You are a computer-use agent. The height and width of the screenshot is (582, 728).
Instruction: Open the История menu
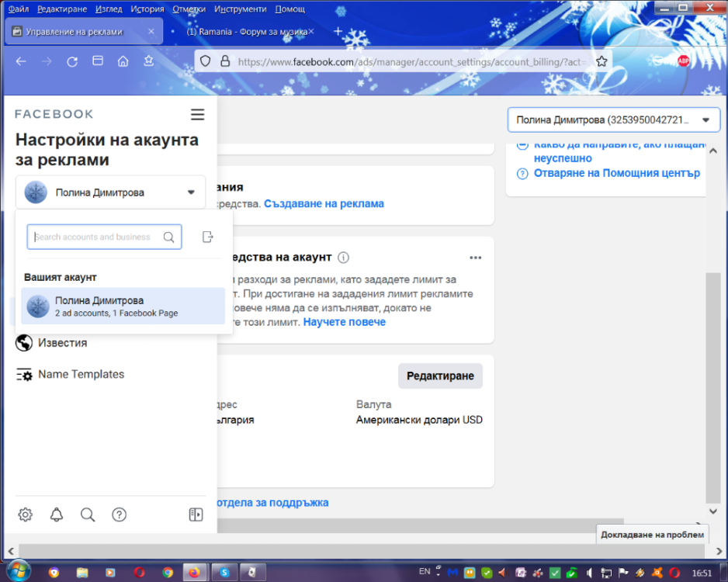tap(147, 9)
